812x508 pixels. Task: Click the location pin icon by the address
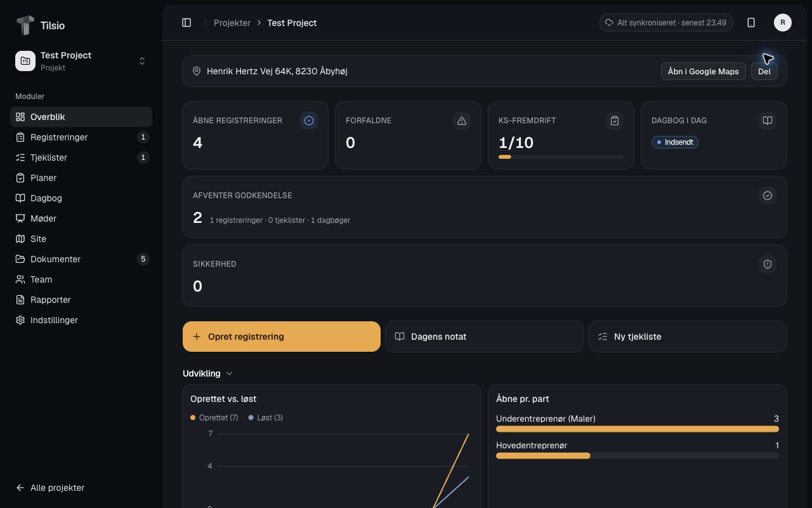point(197,71)
